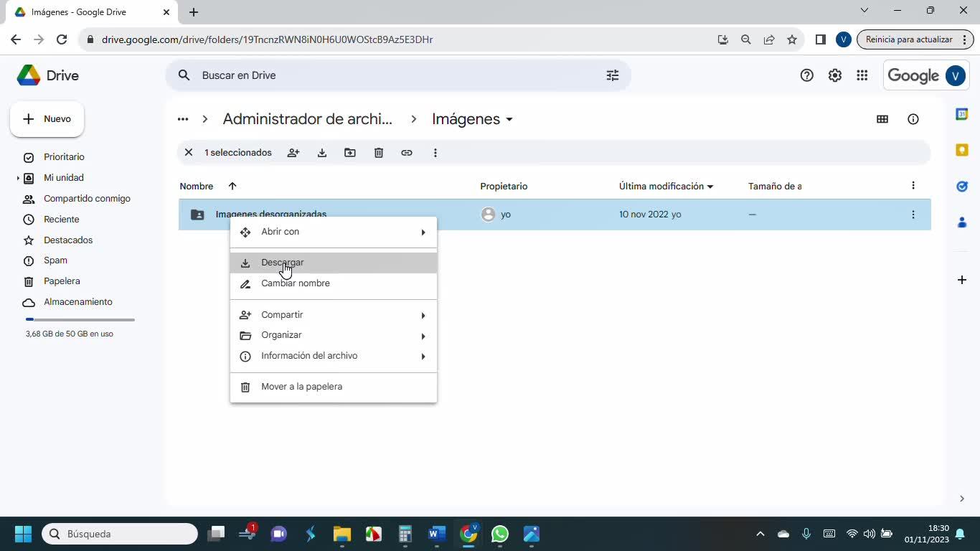Download selected item from toolbar
This screenshot has height=551, width=980.
pyautogui.click(x=322, y=153)
